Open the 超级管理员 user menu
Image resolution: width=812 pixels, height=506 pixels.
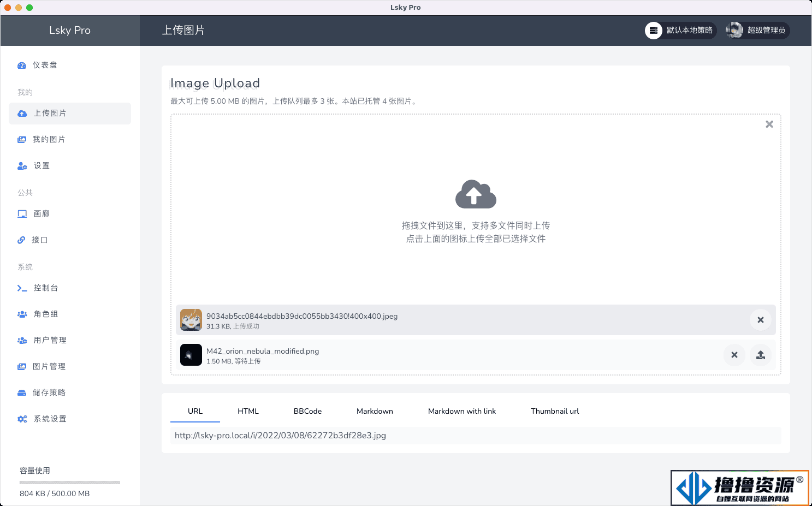click(x=757, y=31)
